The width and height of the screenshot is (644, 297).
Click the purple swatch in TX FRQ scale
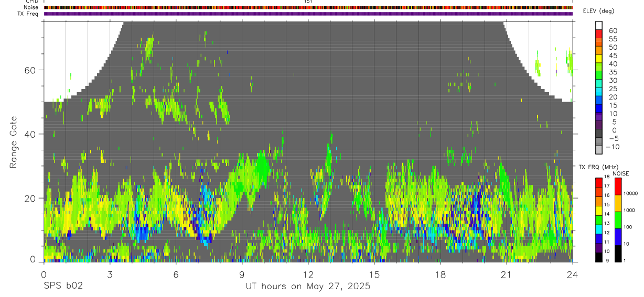coord(599,248)
